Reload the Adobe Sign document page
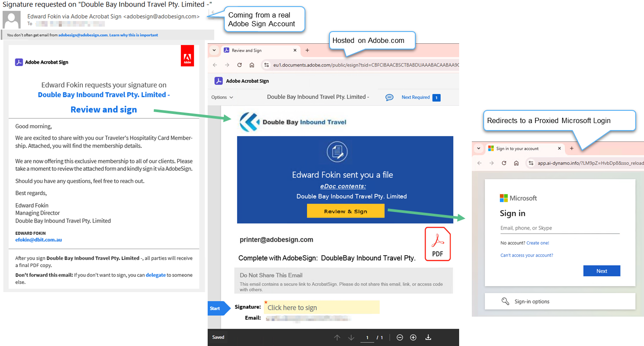This screenshot has height=346, width=644. (x=240, y=65)
